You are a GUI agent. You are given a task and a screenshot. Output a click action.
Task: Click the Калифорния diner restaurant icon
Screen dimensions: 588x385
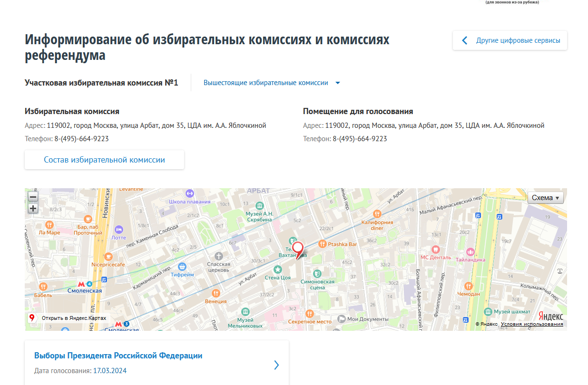[377, 214]
